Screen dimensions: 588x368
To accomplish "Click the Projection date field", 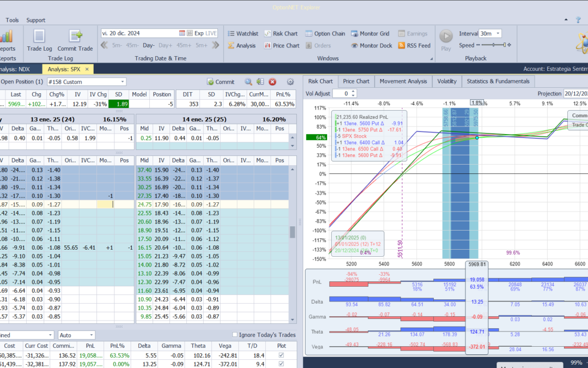I will coord(575,94).
